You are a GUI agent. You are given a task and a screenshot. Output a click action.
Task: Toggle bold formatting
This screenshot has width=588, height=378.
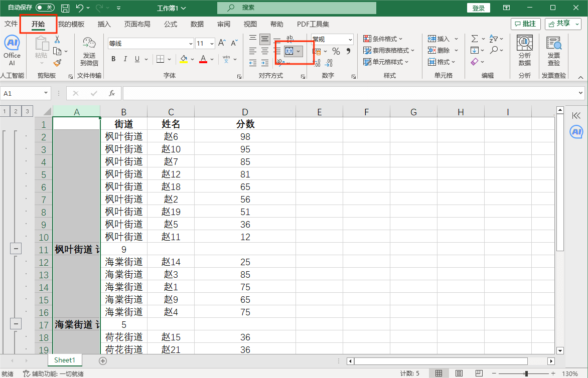(x=113, y=59)
